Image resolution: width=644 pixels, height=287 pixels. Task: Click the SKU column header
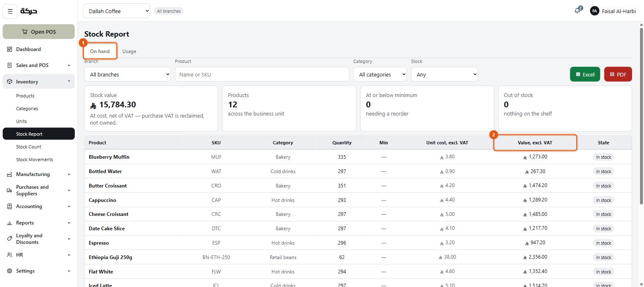[216, 143]
